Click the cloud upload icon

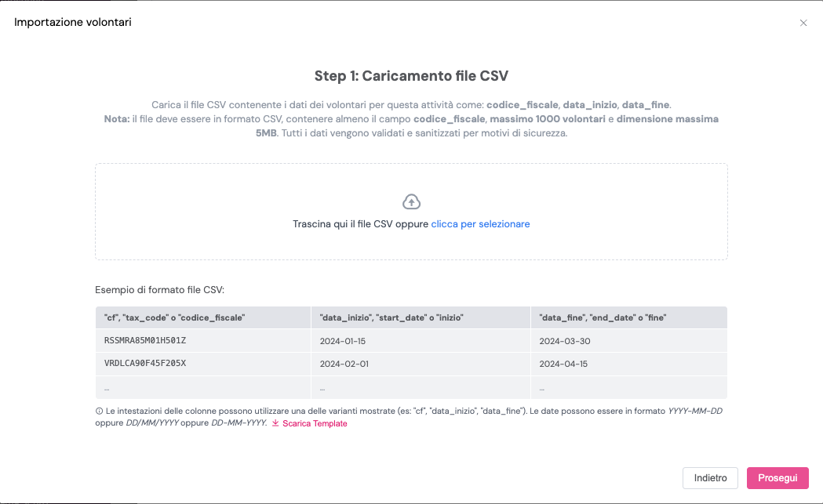click(x=411, y=202)
